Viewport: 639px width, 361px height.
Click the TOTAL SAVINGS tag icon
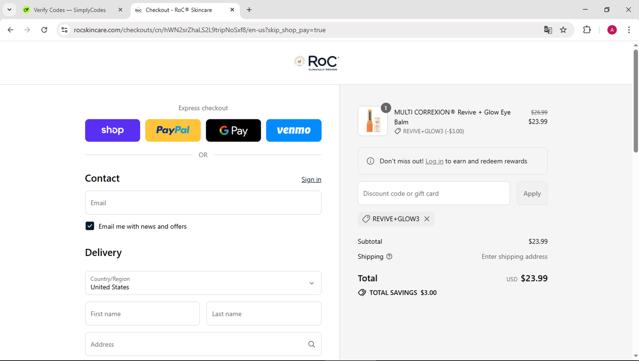[362, 293]
